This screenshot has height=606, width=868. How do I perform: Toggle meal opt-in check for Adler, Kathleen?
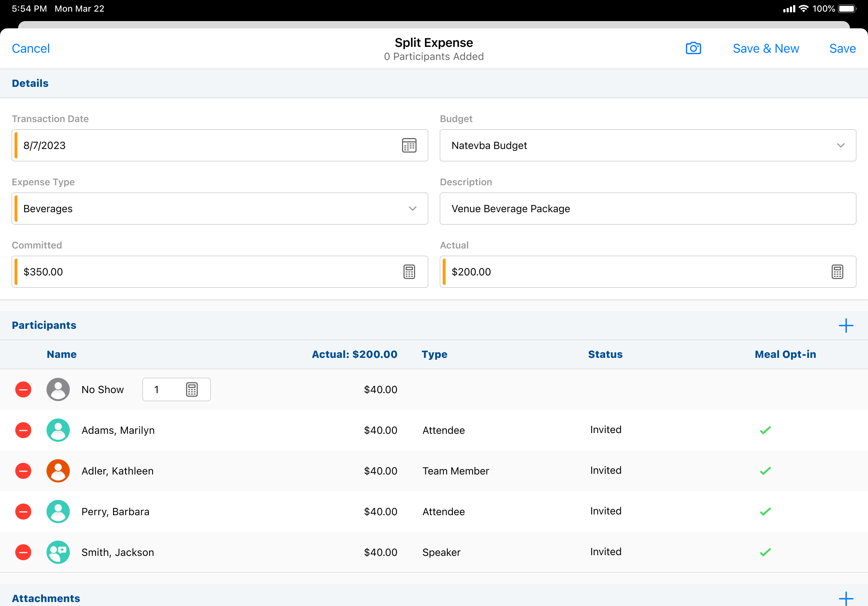coord(765,471)
